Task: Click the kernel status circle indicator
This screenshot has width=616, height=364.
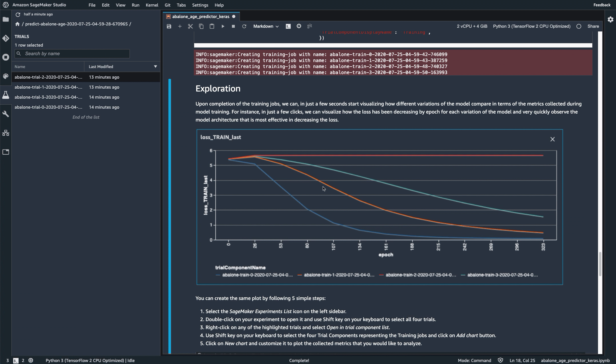Action: (x=579, y=26)
